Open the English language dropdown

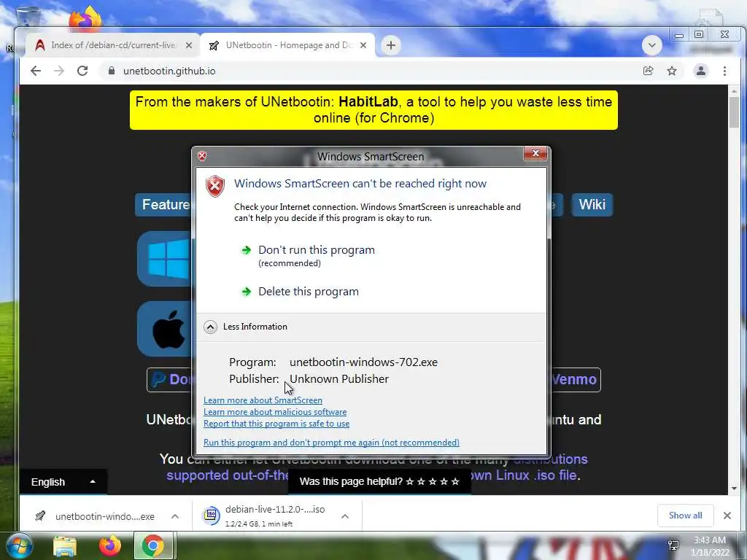63,482
